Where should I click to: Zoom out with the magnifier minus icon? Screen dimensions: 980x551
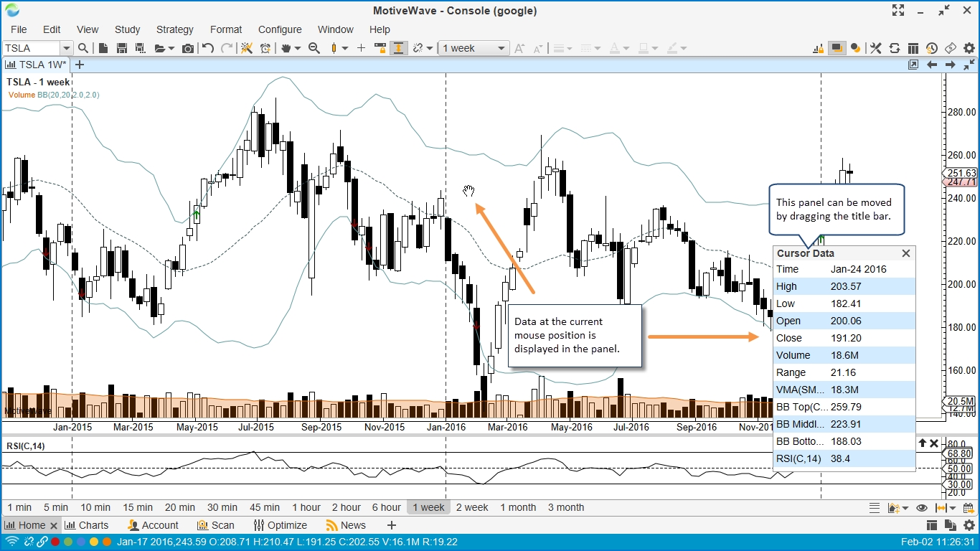314,48
